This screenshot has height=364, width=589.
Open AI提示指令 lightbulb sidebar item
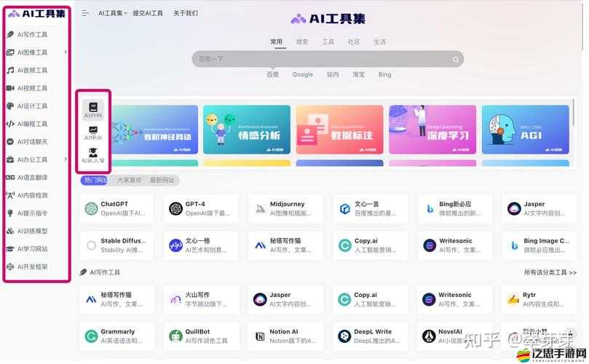(28, 213)
